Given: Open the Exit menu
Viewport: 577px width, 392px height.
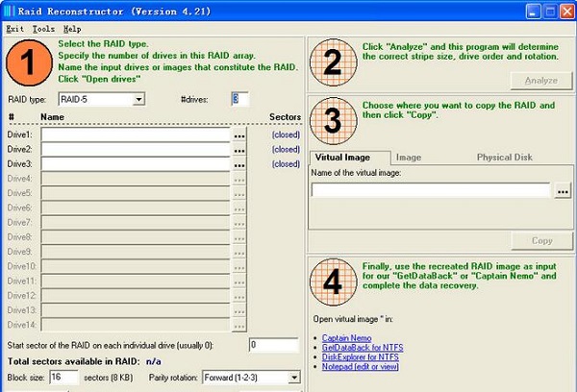Looking at the screenshot, I should (x=14, y=29).
